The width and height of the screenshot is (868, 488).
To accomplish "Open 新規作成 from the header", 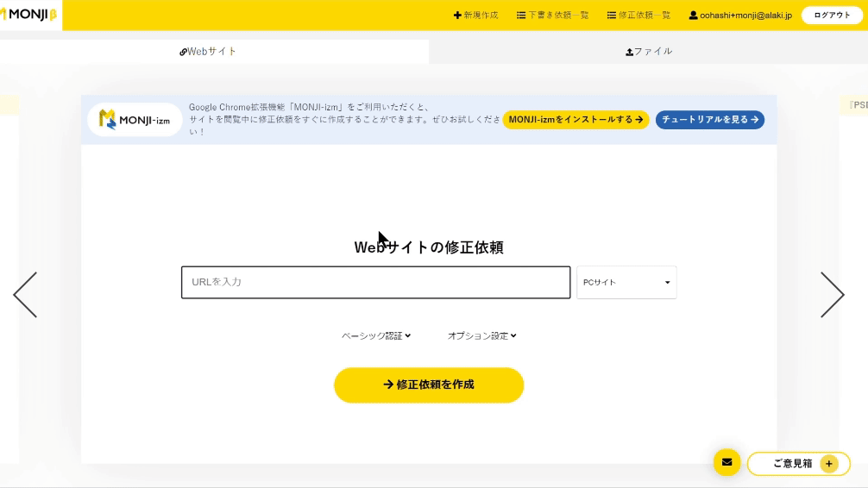I will (476, 16).
